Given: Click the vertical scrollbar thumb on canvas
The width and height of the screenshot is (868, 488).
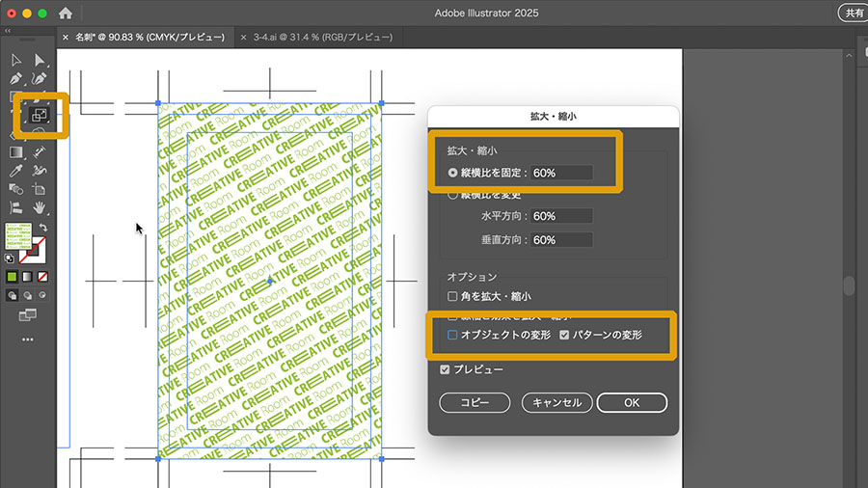Looking at the screenshot, I should pyautogui.click(x=849, y=285).
